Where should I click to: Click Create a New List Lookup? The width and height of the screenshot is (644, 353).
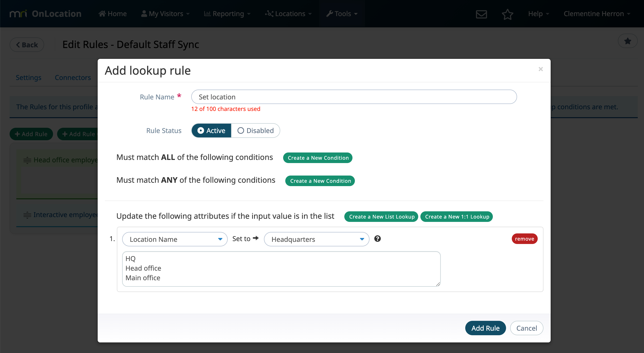tap(381, 217)
